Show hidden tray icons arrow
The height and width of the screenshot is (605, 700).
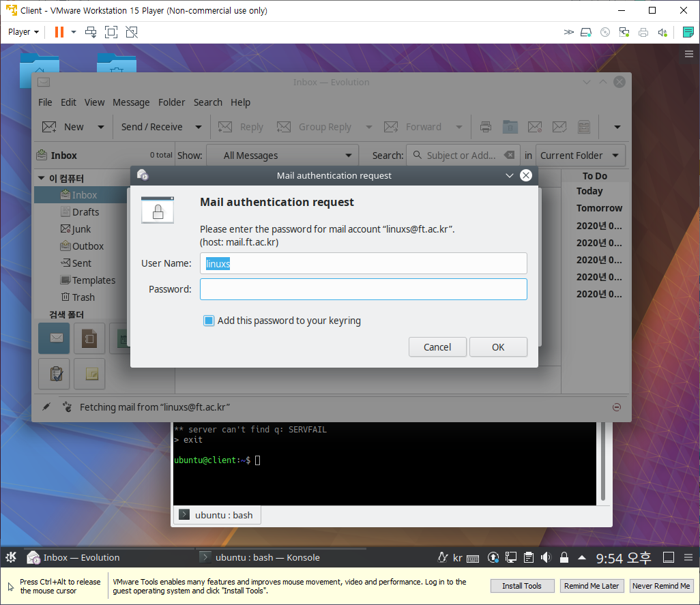582,557
